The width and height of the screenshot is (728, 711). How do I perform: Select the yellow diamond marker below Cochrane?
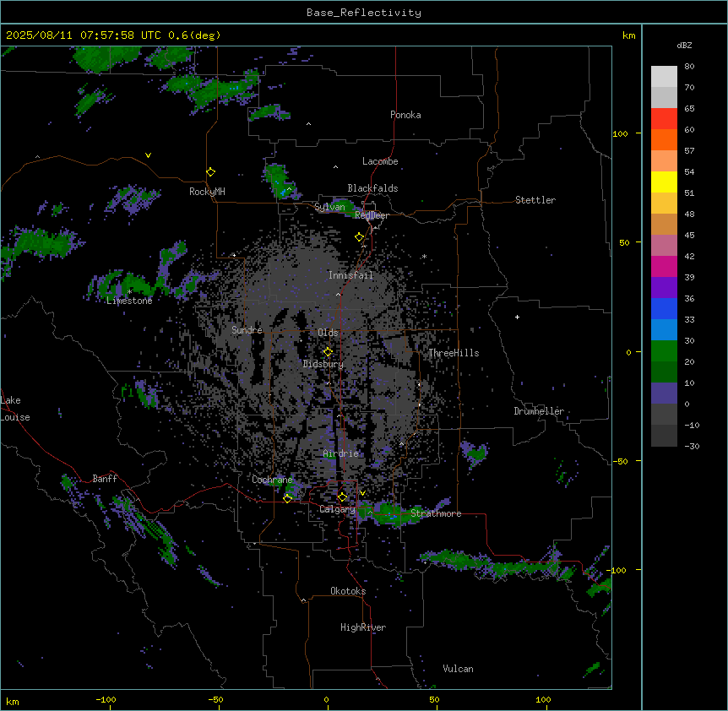[x=287, y=498]
